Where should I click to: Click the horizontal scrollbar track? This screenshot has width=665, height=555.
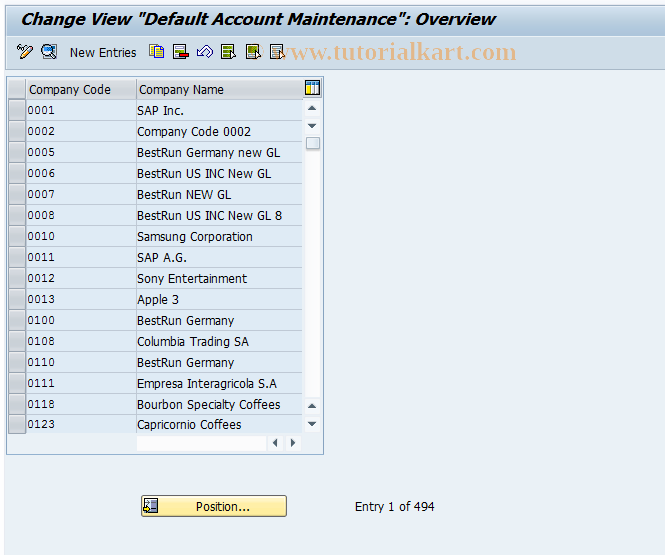(201, 443)
